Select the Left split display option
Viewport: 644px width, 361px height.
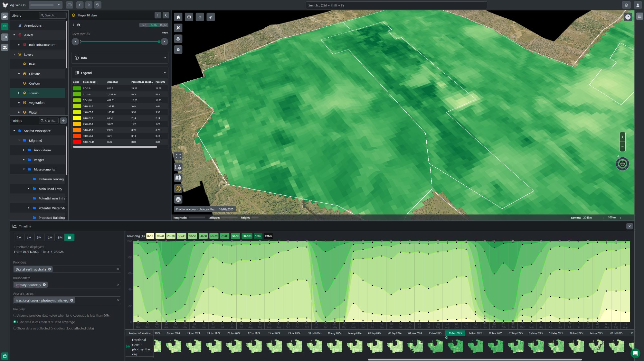[x=144, y=25]
